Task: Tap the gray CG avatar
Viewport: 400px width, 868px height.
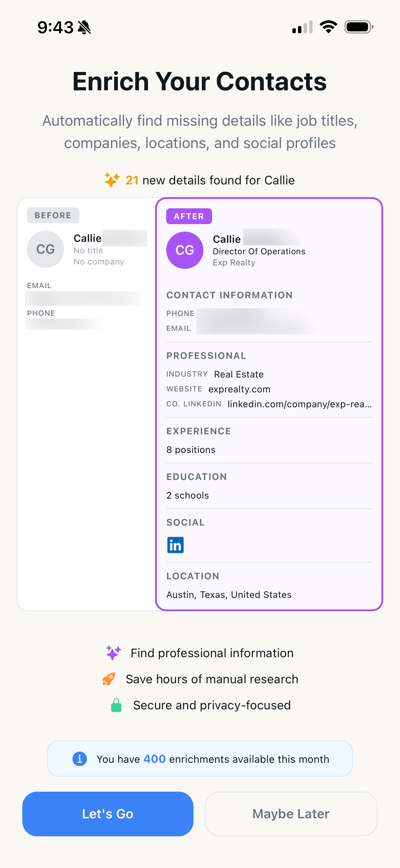Action: point(46,249)
